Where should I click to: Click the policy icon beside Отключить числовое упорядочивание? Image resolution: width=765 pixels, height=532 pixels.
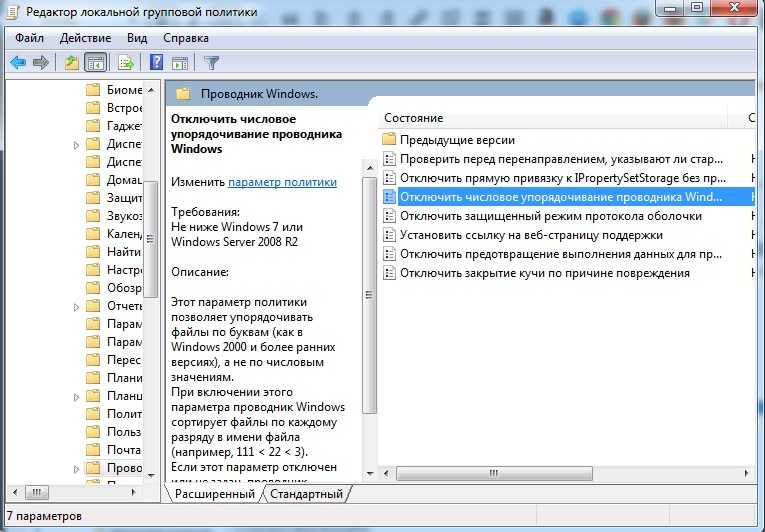coord(389,197)
